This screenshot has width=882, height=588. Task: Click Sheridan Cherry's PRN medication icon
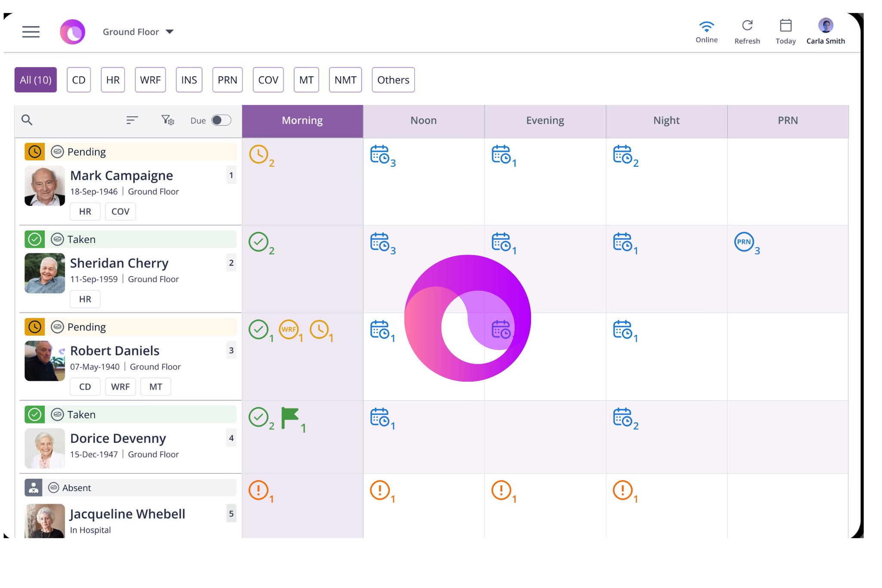pyautogui.click(x=744, y=242)
